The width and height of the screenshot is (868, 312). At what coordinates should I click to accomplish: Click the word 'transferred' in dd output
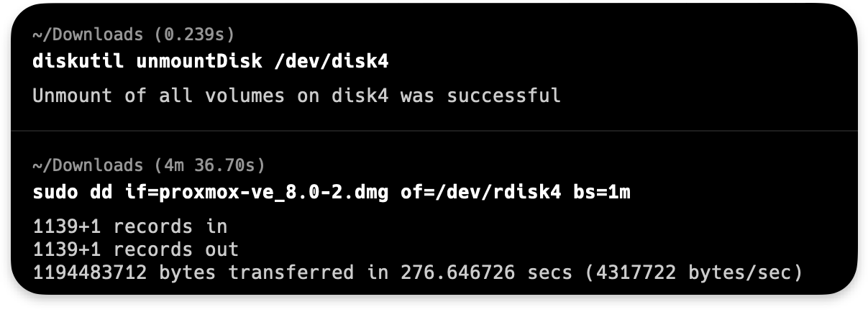click(291, 272)
